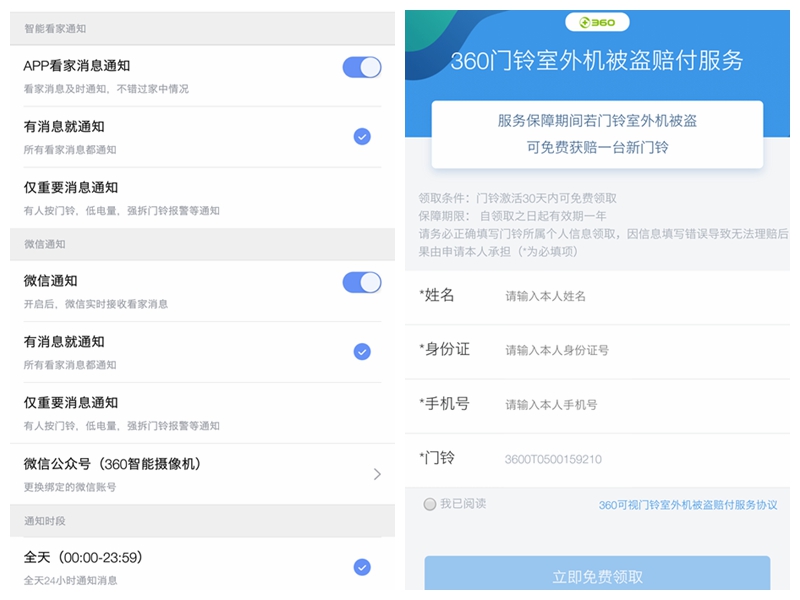This screenshot has width=800, height=600.
Task: Click 开启后，微信实时接收看家消息 text
Action: pyautogui.click(x=96, y=304)
